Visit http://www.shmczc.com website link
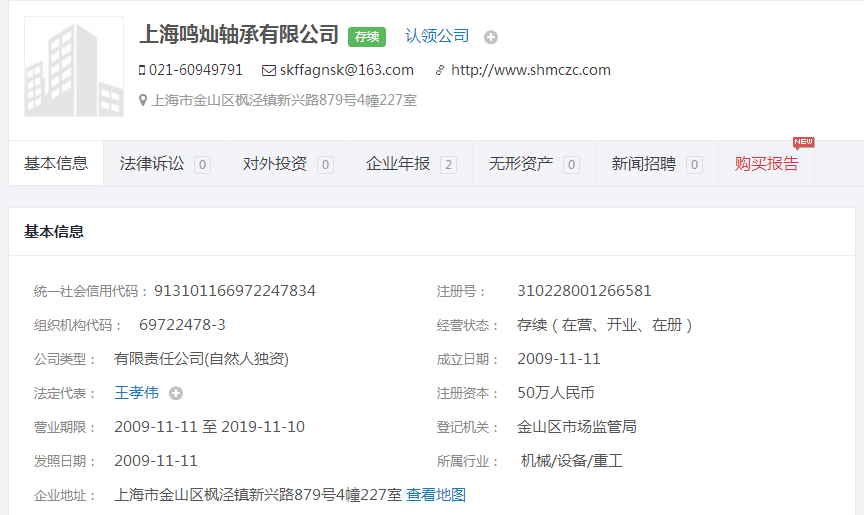This screenshot has height=515, width=864. point(530,70)
